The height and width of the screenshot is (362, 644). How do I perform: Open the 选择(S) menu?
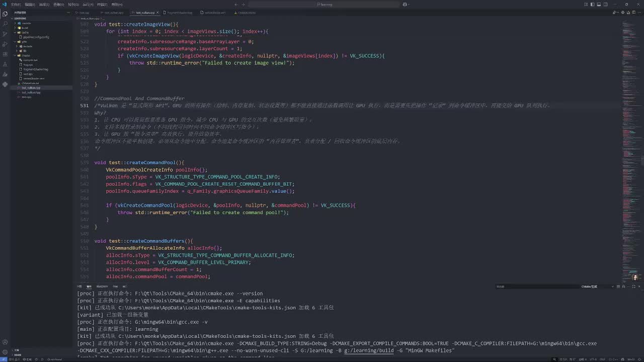(44, 4)
